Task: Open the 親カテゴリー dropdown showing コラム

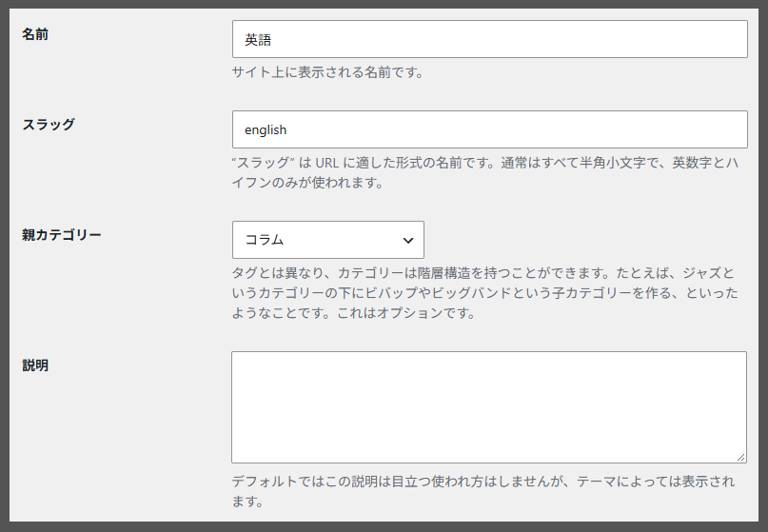Action: pos(328,240)
